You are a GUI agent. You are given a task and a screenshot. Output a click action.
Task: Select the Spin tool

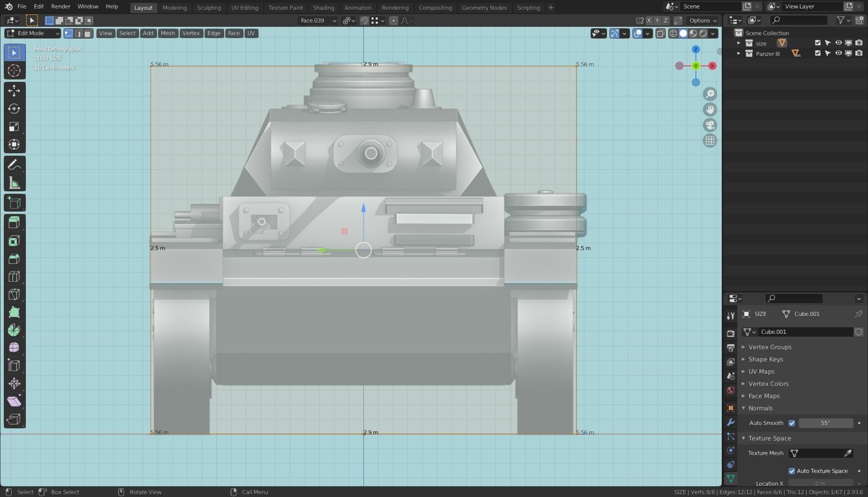click(x=14, y=330)
